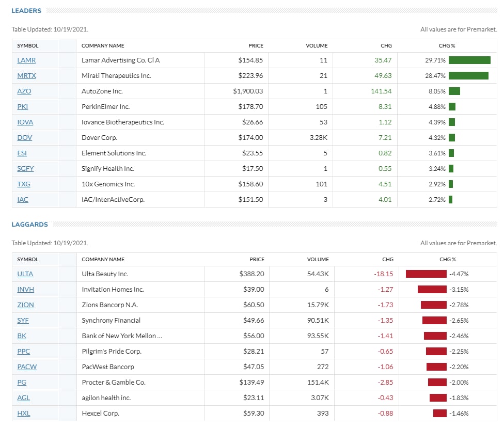Select the Procter & Gamble volume 151.4K
This screenshot has width=504, height=429.
point(317,383)
